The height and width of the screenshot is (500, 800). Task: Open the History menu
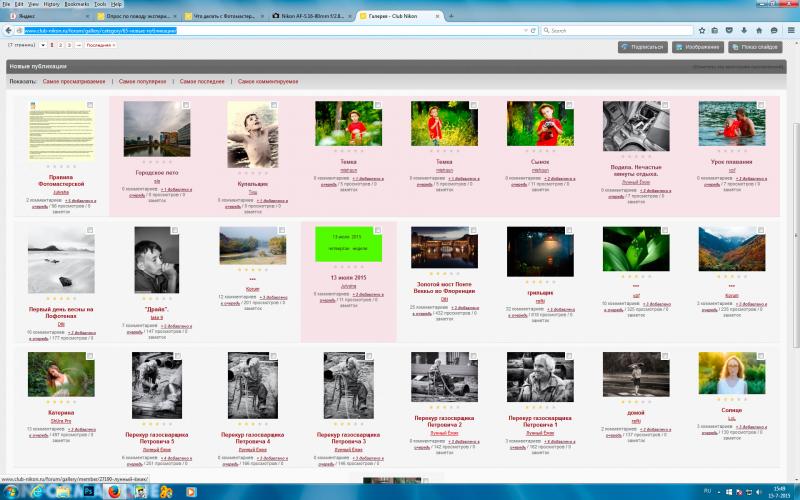pyautogui.click(x=51, y=4)
